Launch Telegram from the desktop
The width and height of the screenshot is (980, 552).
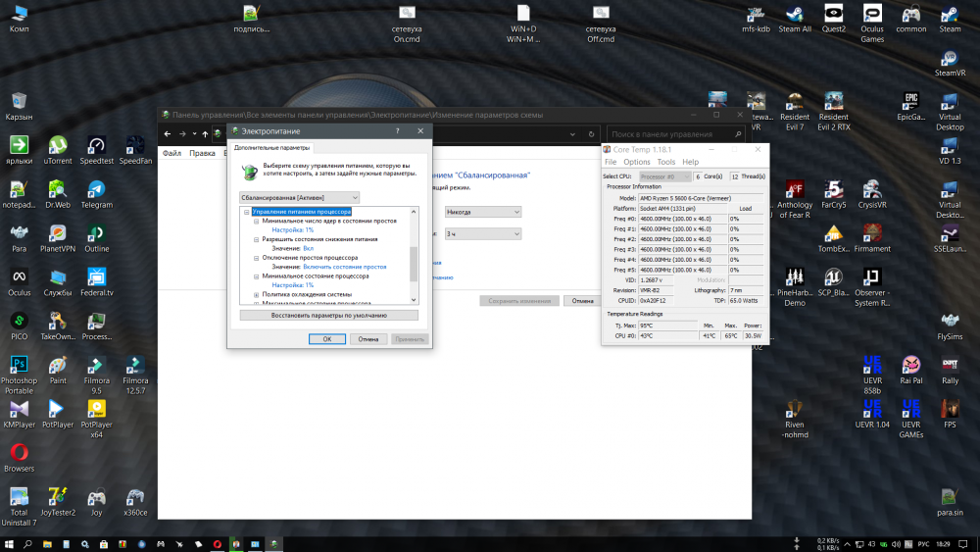point(96,190)
